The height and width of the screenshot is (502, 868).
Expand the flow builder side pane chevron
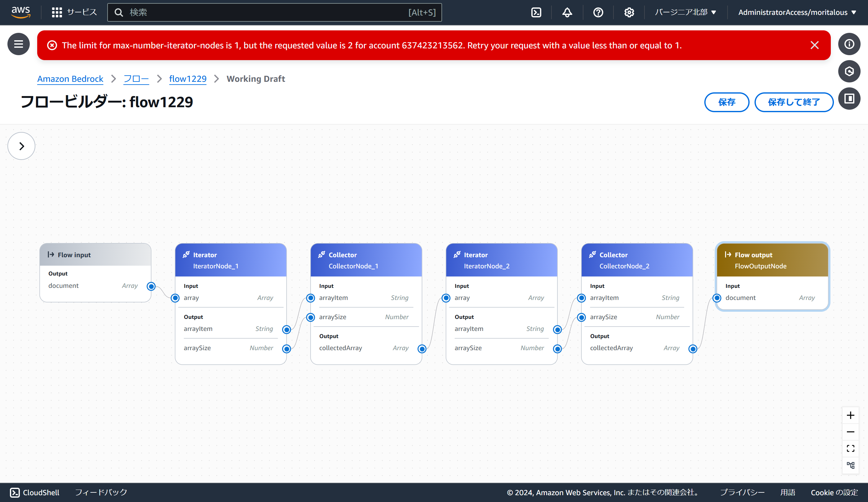tap(21, 146)
